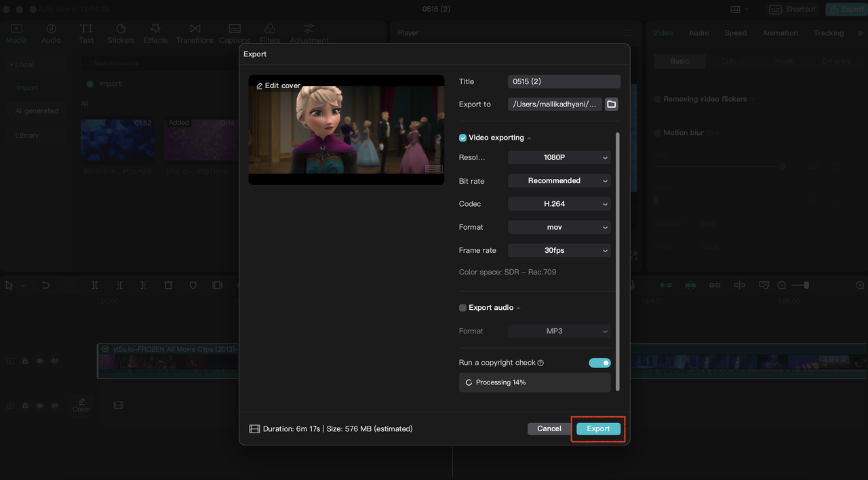The height and width of the screenshot is (480, 868).
Task: Click the trash Delete icon in timeline toolbar
Action: pos(168,285)
